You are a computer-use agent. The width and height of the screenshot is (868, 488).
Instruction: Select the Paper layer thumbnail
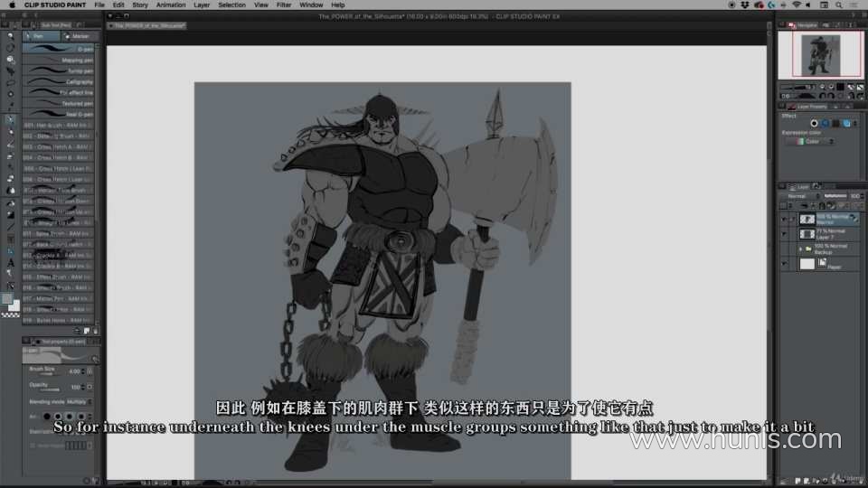807,264
